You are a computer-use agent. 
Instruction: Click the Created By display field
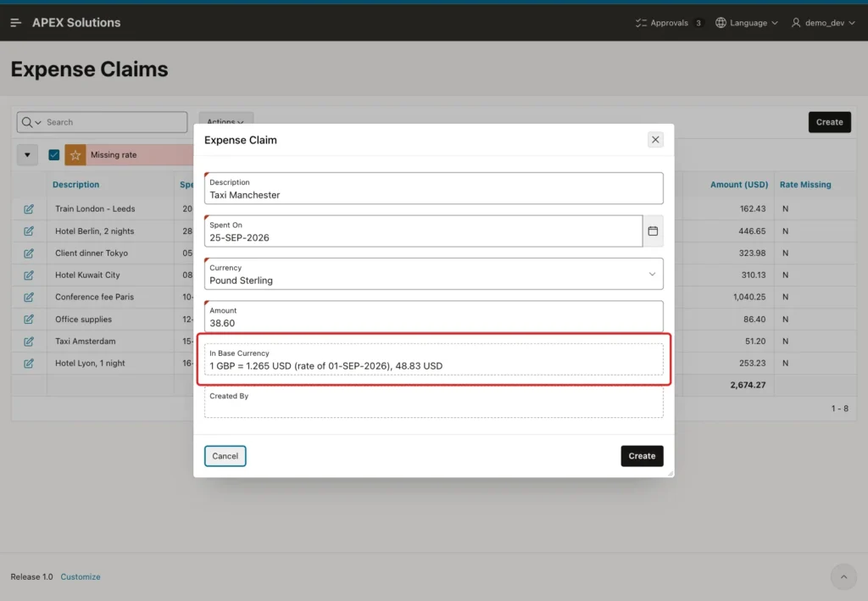tap(433, 403)
